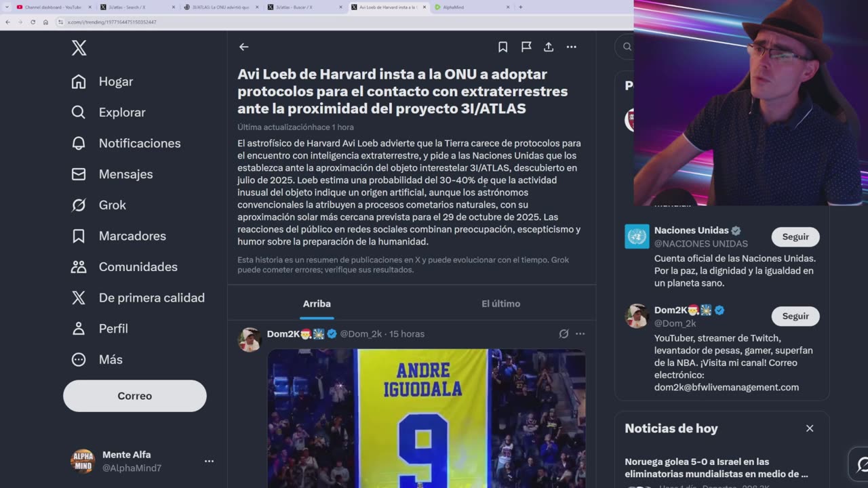The height and width of the screenshot is (488, 868).
Task: Open Marcadores in the sidebar
Action: coord(119,236)
